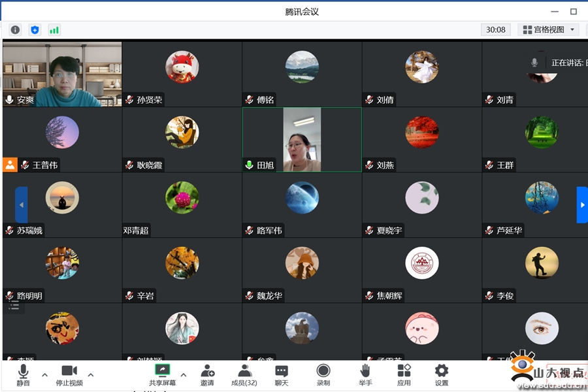Click 路军伟's planet avatar
The height and width of the screenshot is (392, 588).
coord(302,197)
